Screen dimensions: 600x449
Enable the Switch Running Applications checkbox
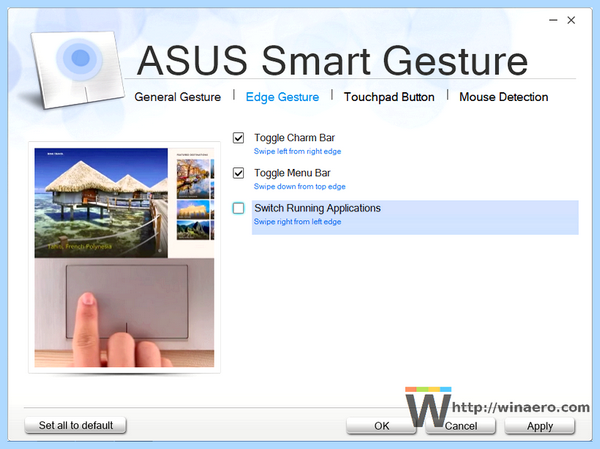238,208
